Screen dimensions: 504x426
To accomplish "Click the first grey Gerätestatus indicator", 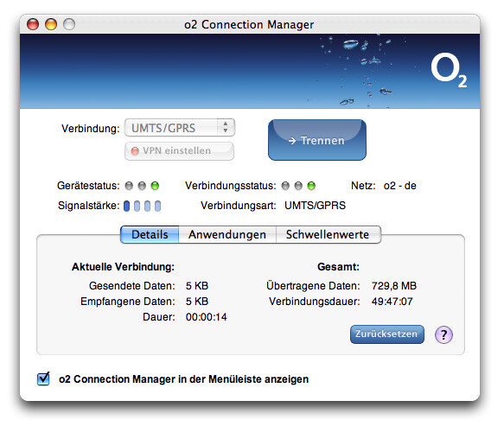I will tap(129, 186).
